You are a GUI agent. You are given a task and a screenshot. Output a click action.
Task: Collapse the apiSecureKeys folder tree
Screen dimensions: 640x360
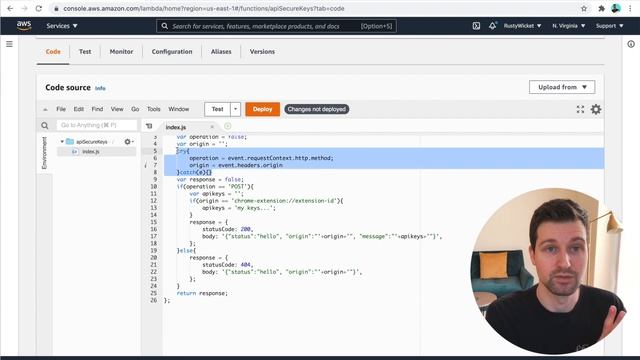(x=62, y=142)
